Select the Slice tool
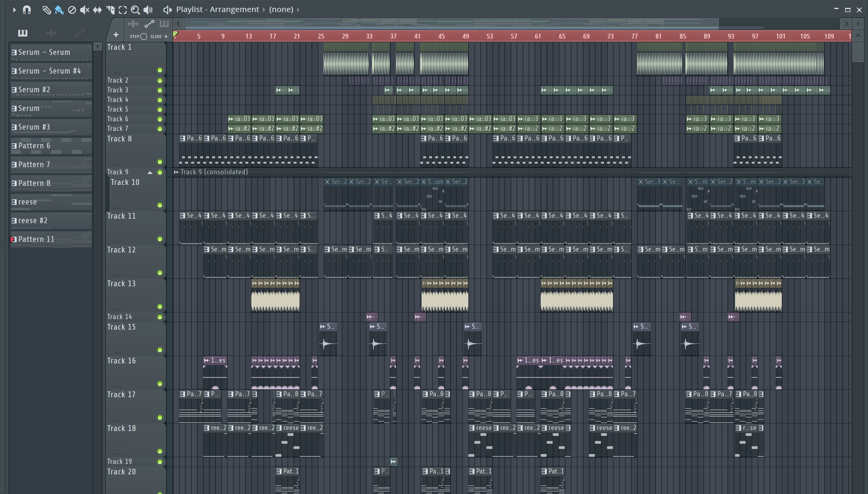The height and width of the screenshot is (494, 868). [x=110, y=10]
